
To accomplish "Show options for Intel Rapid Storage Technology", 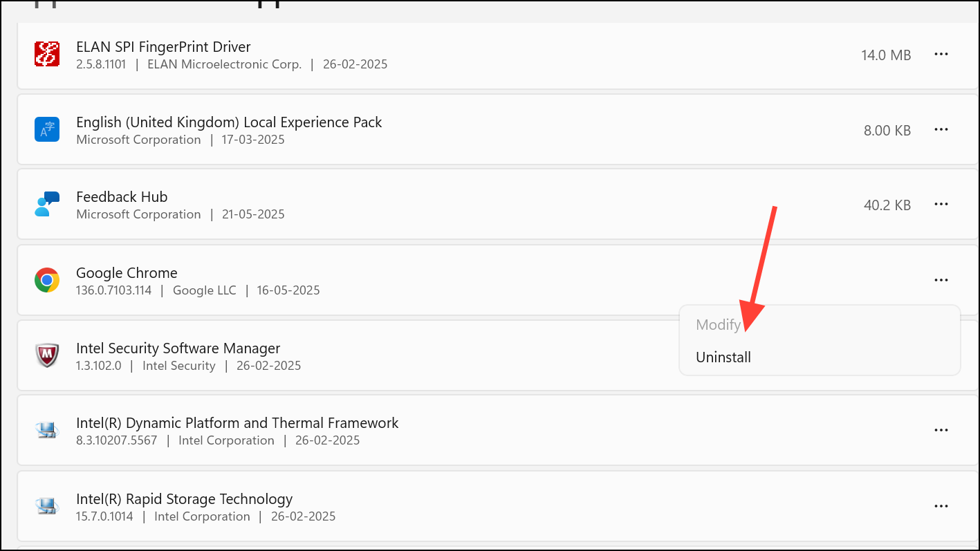I will tap(941, 506).
